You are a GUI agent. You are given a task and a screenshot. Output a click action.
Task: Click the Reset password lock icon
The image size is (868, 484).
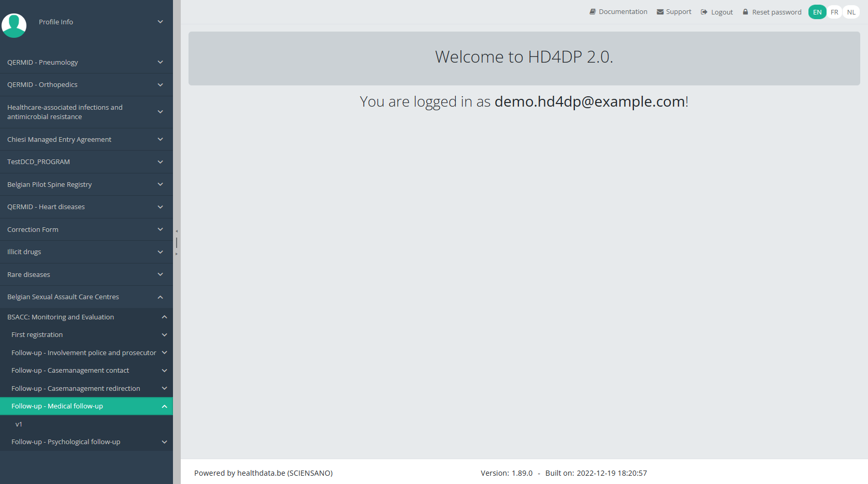pos(745,12)
